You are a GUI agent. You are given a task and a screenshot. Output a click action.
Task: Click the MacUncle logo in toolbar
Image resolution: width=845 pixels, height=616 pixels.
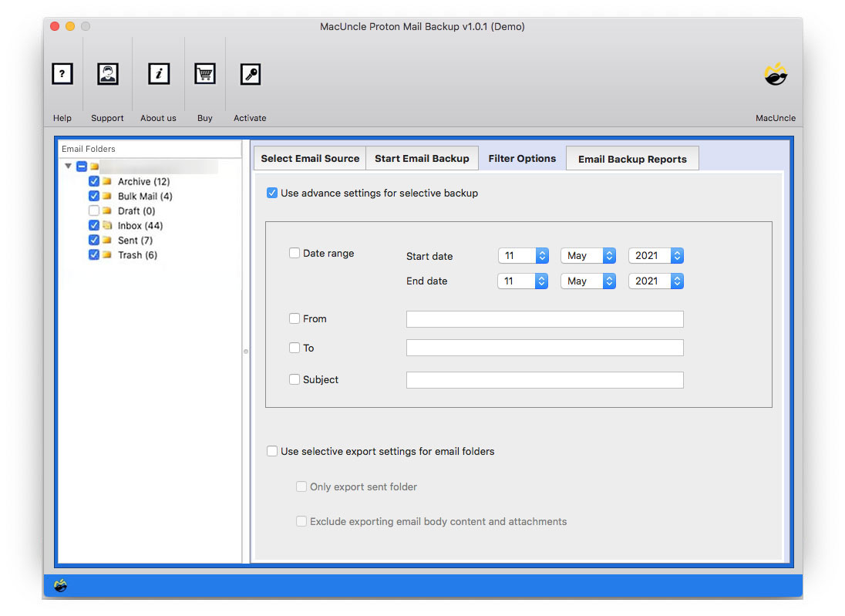(x=776, y=74)
